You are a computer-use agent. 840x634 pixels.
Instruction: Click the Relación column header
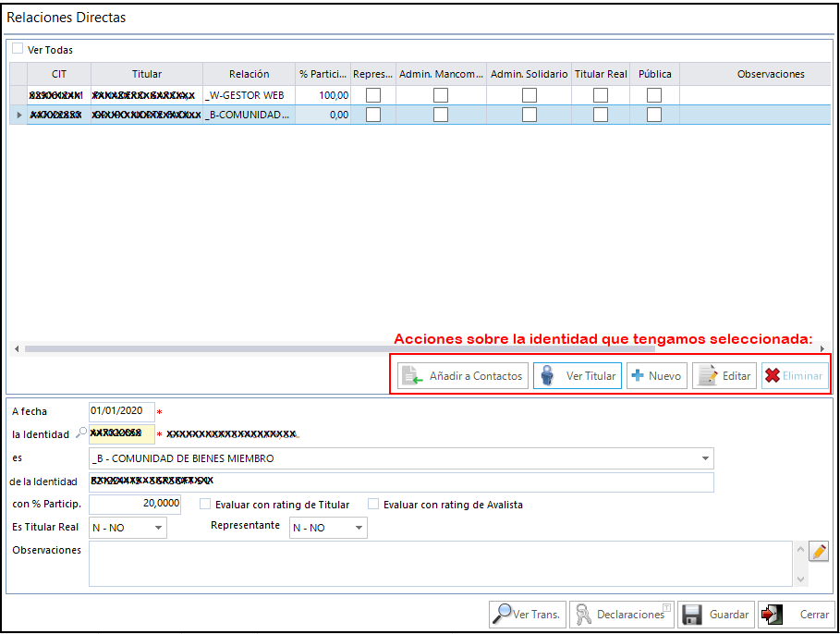250,74
